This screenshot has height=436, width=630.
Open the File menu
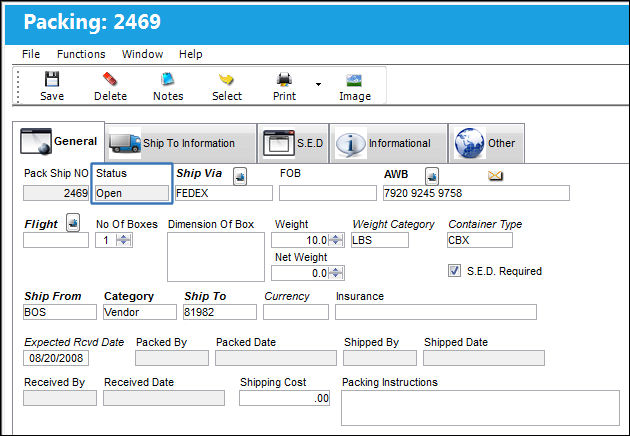pos(31,54)
